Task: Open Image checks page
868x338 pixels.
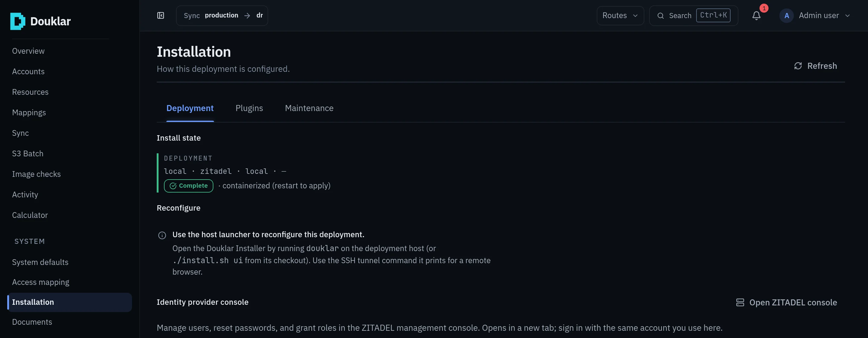Action: [36, 174]
